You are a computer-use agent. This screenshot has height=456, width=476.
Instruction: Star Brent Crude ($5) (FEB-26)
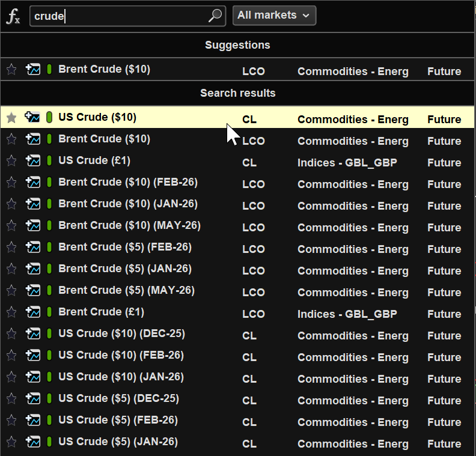click(x=11, y=247)
